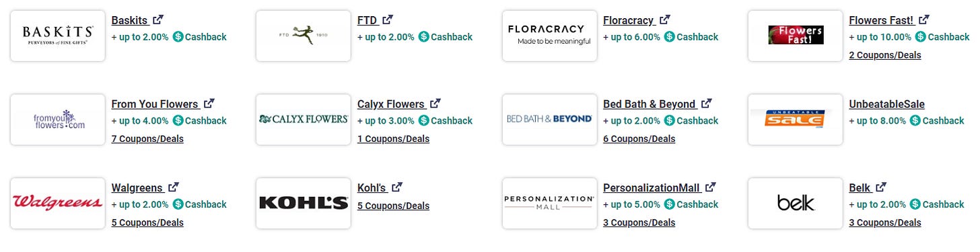Click the belk logo thumbnail

click(x=796, y=203)
